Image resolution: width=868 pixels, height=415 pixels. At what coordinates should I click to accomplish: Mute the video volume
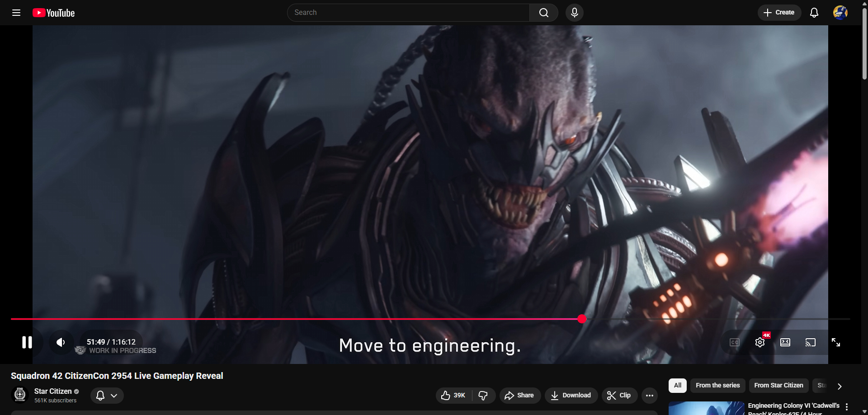coord(61,342)
